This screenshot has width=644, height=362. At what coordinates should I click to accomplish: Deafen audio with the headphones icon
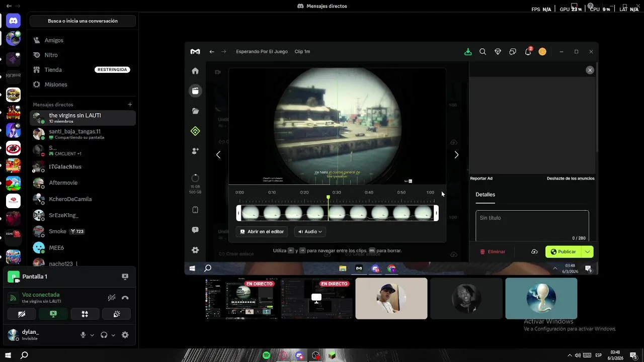[x=104, y=335]
